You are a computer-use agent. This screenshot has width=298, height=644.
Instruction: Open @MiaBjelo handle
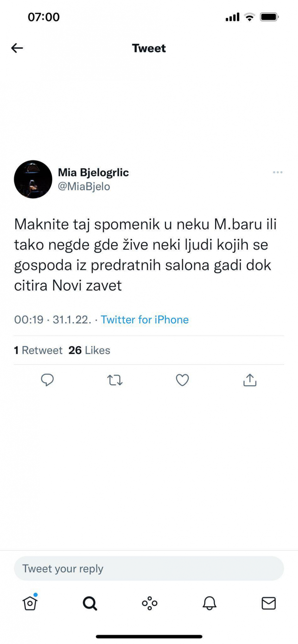[x=84, y=186]
